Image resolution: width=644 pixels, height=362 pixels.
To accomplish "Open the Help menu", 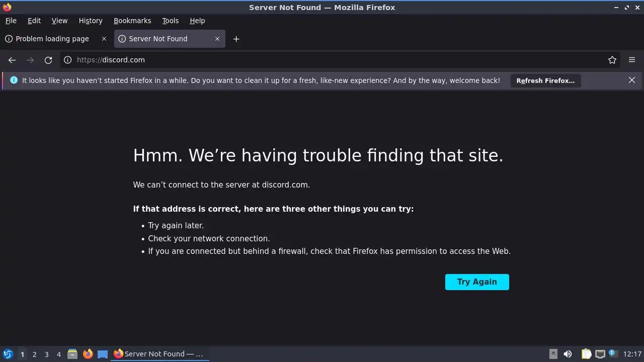I will pos(197,21).
